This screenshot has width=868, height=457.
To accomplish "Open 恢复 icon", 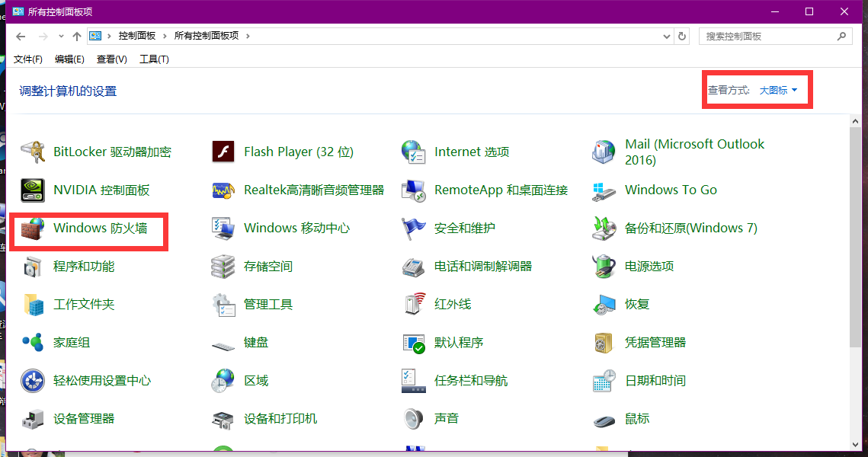I will (x=604, y=305).
